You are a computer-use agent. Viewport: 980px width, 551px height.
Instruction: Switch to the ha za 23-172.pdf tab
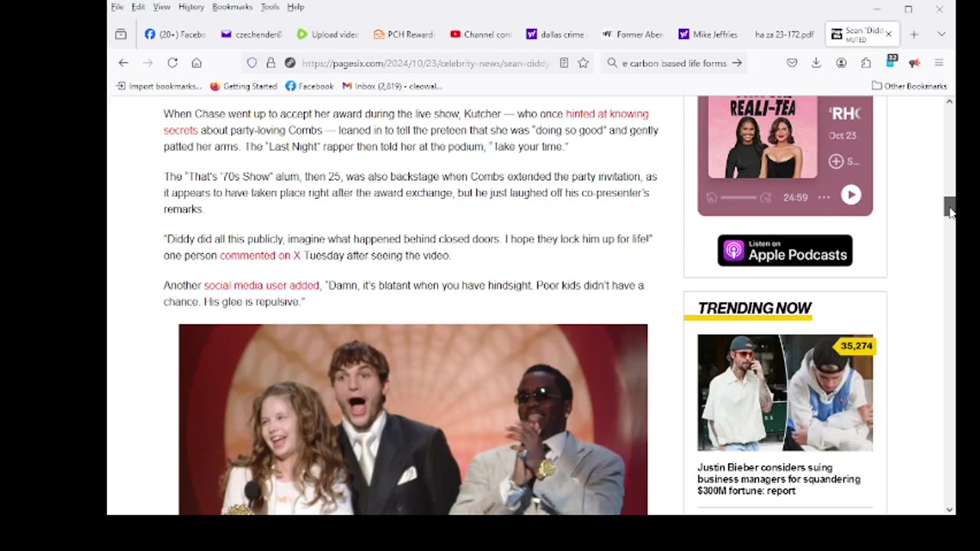pyautogui.click(x=785, y=34)
